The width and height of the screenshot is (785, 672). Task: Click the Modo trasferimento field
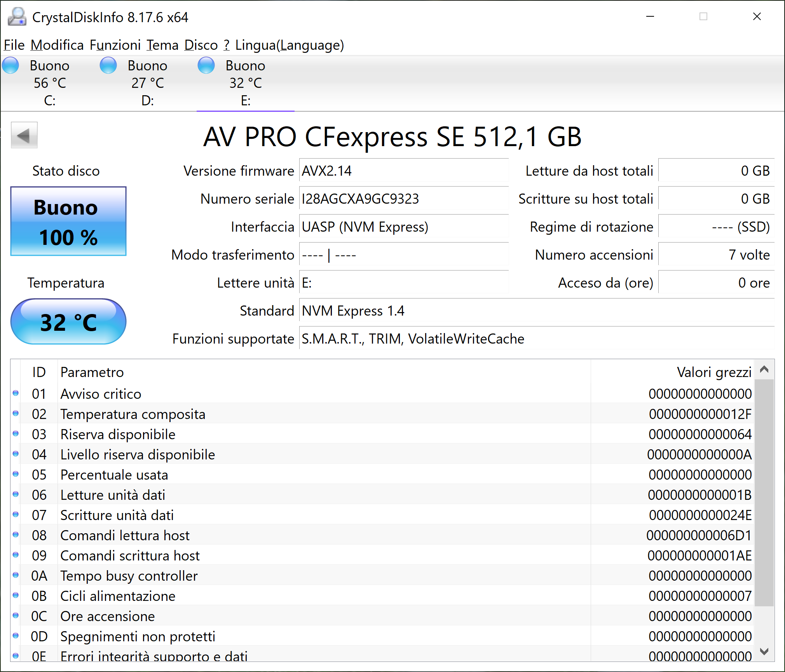(x=404, y=255)
